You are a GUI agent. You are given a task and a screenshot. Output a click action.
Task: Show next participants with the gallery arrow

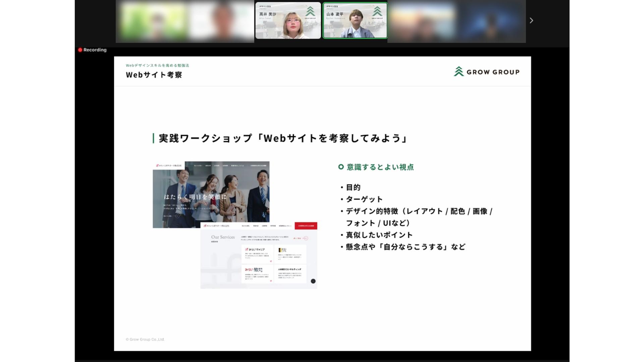tap(531, 21)
